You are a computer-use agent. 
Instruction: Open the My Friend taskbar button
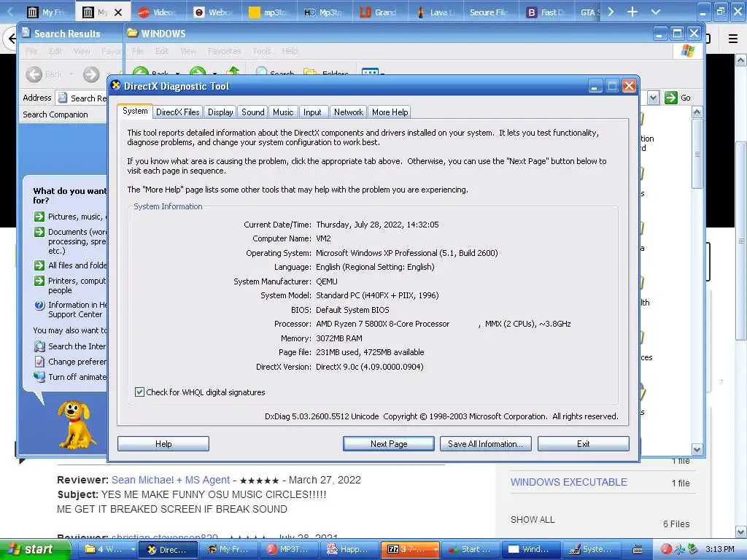(228, 549)
